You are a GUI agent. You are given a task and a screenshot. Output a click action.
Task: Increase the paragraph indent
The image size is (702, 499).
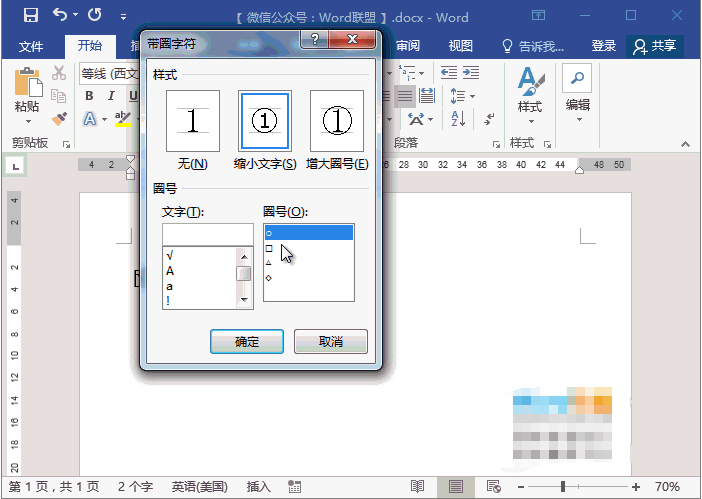coord(471,73)
